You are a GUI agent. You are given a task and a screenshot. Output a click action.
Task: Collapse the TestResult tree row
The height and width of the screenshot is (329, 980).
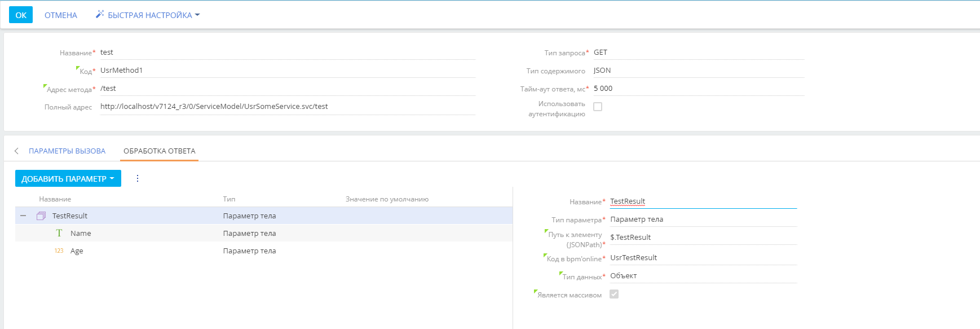coord(23,216)
